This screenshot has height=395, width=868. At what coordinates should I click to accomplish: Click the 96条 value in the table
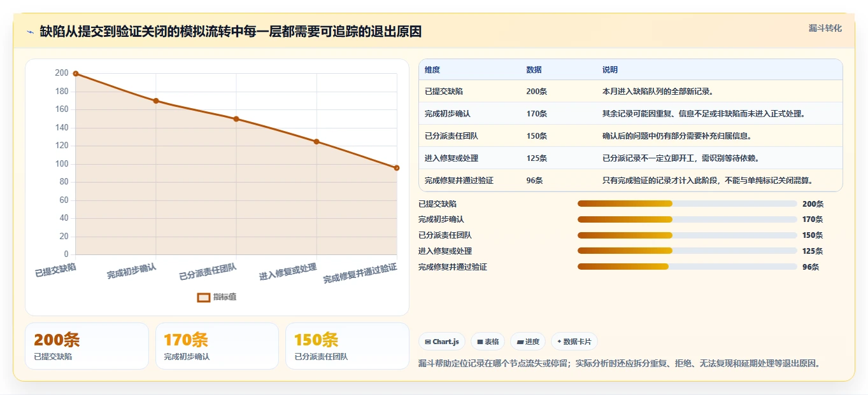point(535,181)
